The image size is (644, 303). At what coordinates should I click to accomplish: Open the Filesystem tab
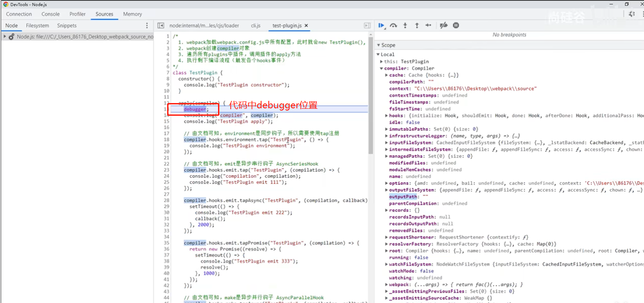pyautogui.click(x=37, y=25)
